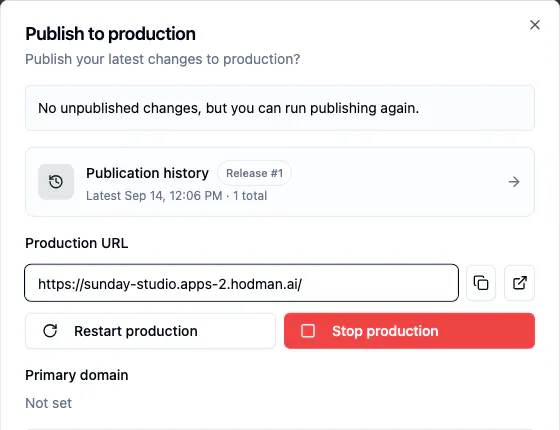Click the 1 total releases count
This screenshot has width=560, height=430.
tap(250, 196)
